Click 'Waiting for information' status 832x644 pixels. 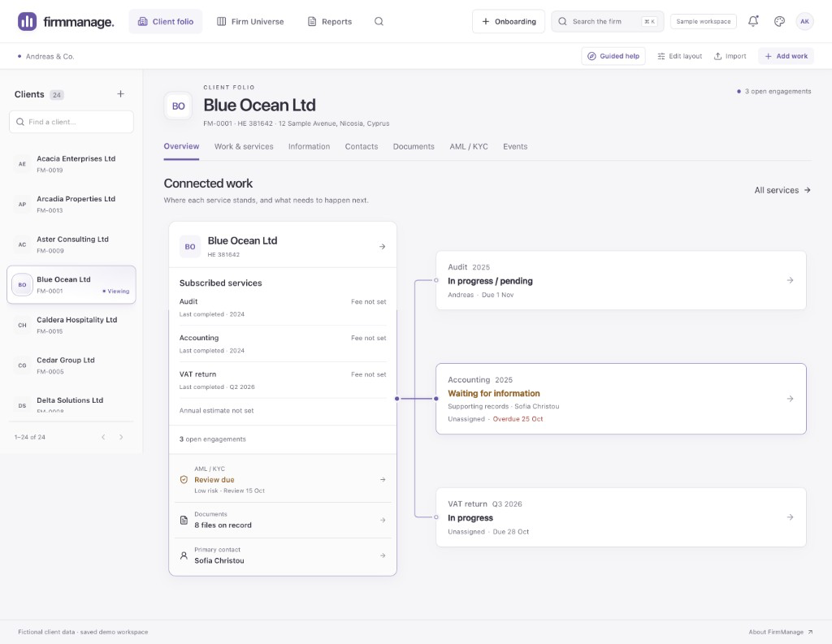493,393
